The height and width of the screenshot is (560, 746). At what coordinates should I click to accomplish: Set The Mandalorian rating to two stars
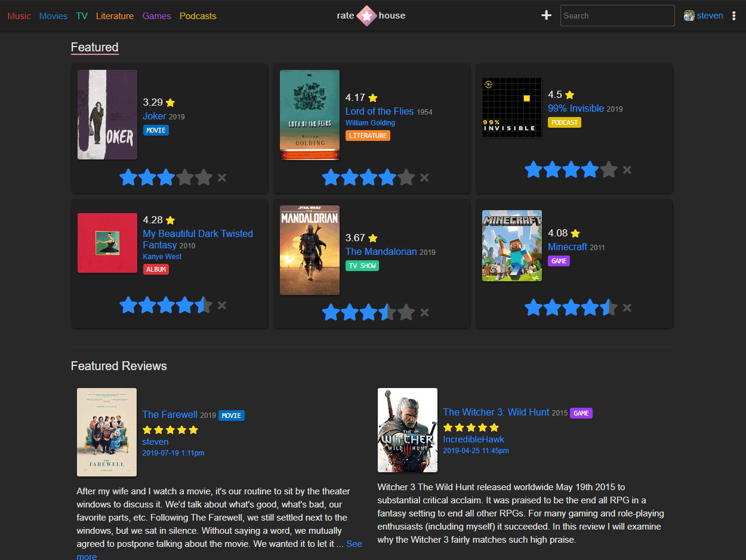click(x=350, y=312)
